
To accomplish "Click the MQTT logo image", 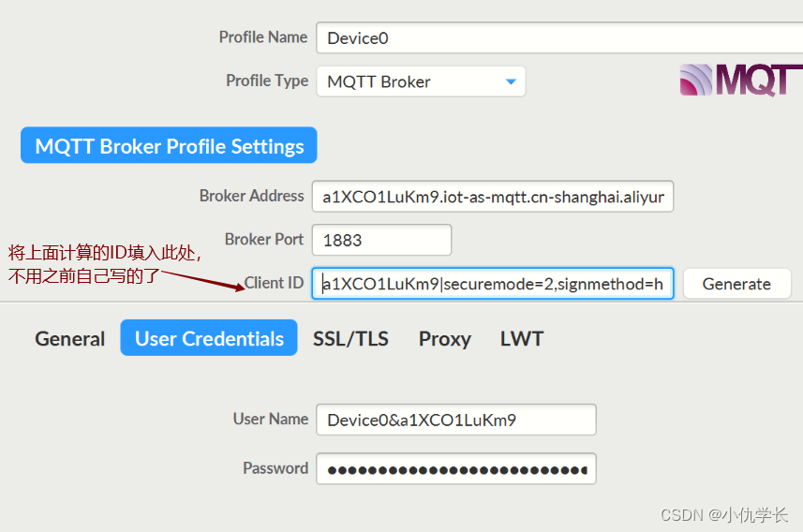I will pyautogui.click(x=741, y=81).
